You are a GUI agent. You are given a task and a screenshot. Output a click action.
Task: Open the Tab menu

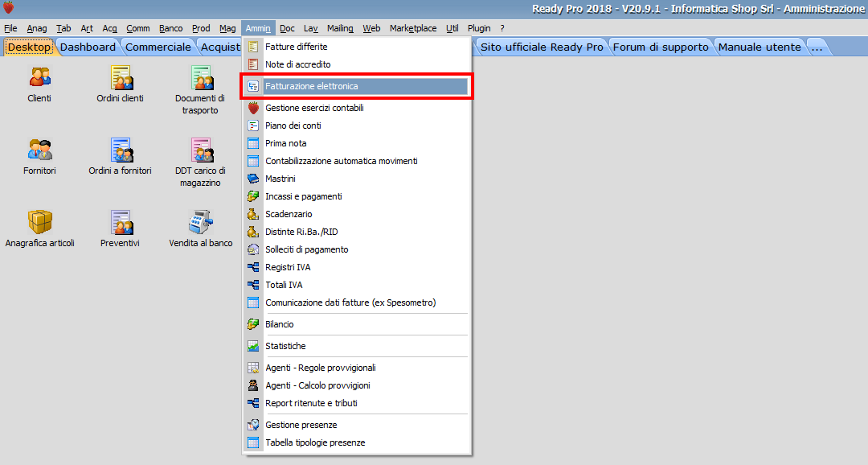pos(63,28)
